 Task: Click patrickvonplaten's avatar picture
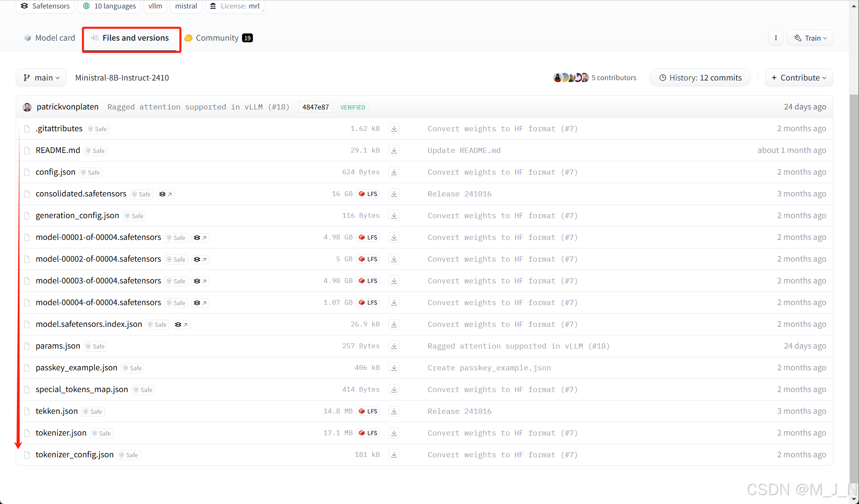click(x=27, y=107)
